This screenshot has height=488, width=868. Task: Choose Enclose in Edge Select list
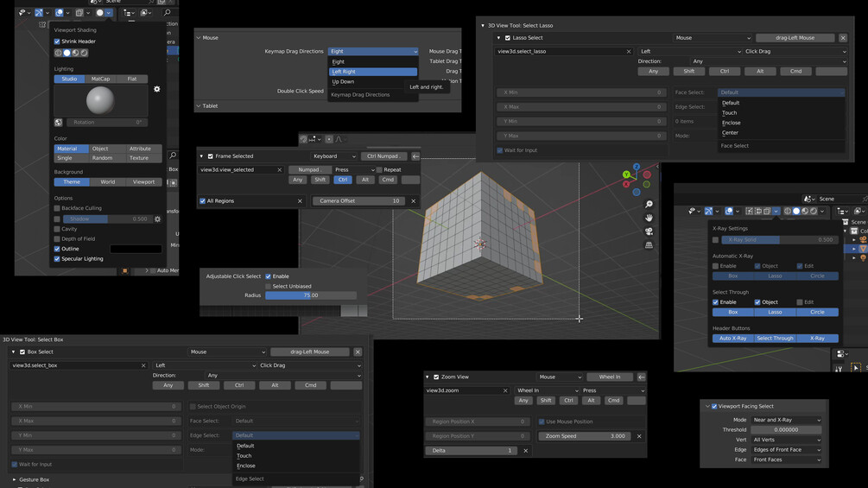pyautogui.click(x=246, y=466)
